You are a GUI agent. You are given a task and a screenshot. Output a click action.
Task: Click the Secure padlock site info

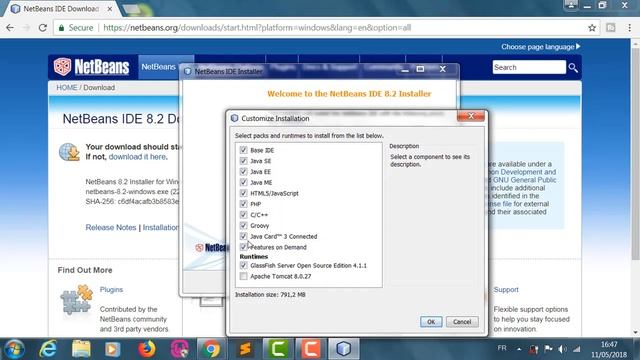(76, 28)
